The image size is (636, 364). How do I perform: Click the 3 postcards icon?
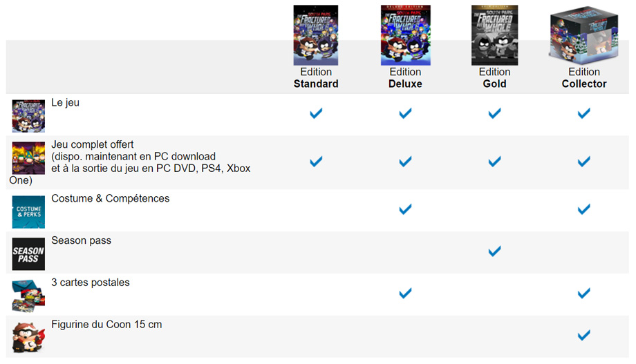pos(28,296)
